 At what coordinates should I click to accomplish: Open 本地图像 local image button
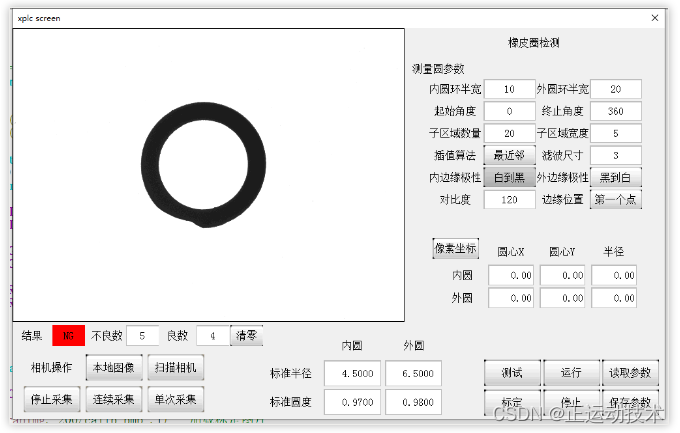click(x=114, y=367)
